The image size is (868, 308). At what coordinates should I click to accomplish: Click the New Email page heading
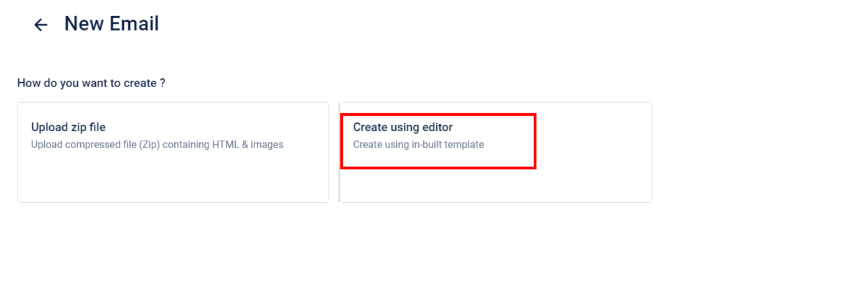(112, 24)
